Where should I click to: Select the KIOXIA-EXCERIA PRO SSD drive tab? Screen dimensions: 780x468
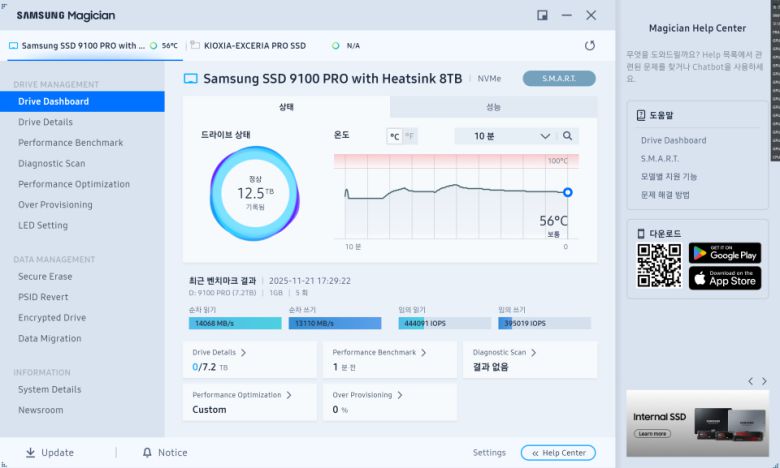(x=275, y=46)
